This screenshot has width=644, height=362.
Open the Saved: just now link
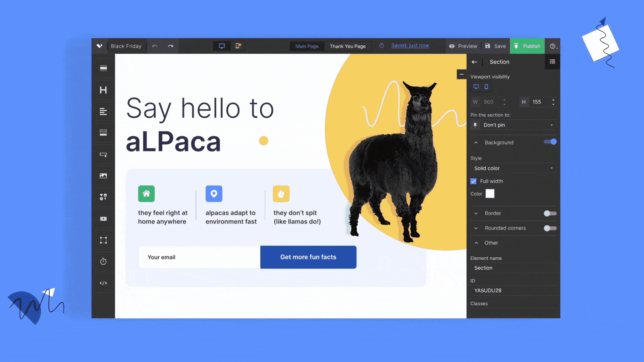[x=410, y=46]
